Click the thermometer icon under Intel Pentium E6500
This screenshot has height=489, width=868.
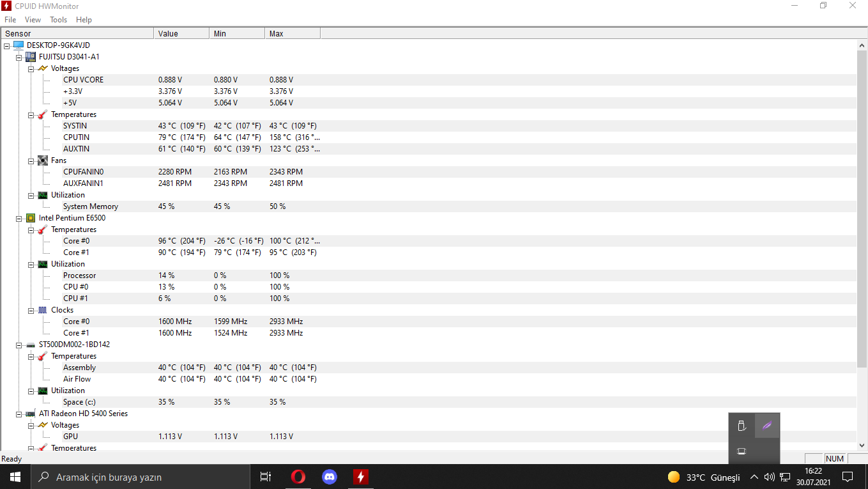click(42, 229)
